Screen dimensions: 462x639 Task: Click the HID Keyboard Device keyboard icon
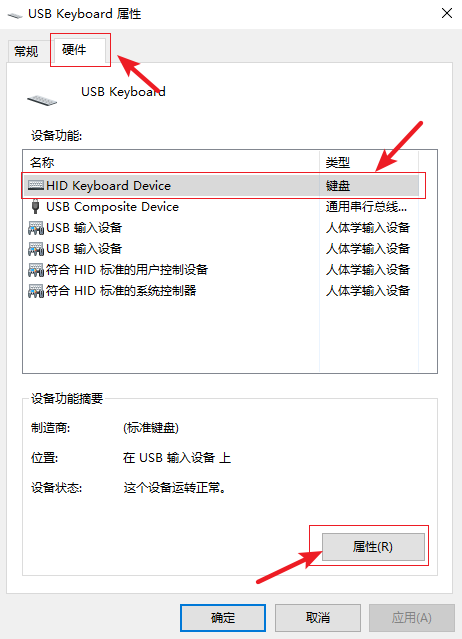(36, 185)
